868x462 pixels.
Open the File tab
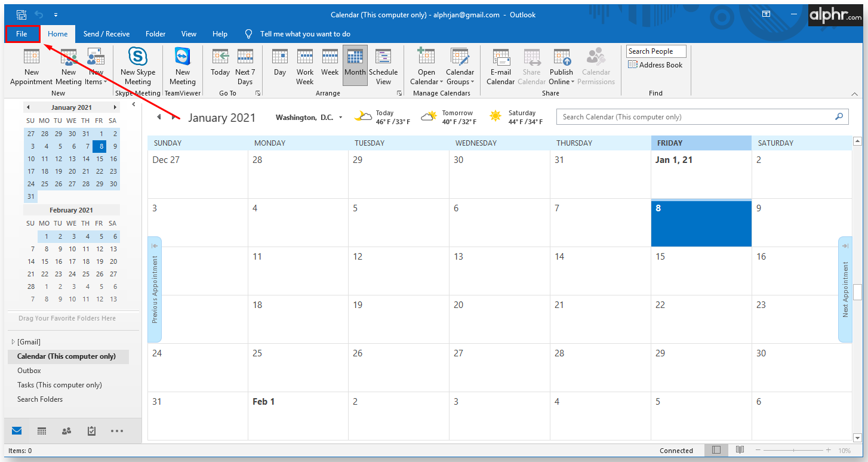click(x=22, y=34)
